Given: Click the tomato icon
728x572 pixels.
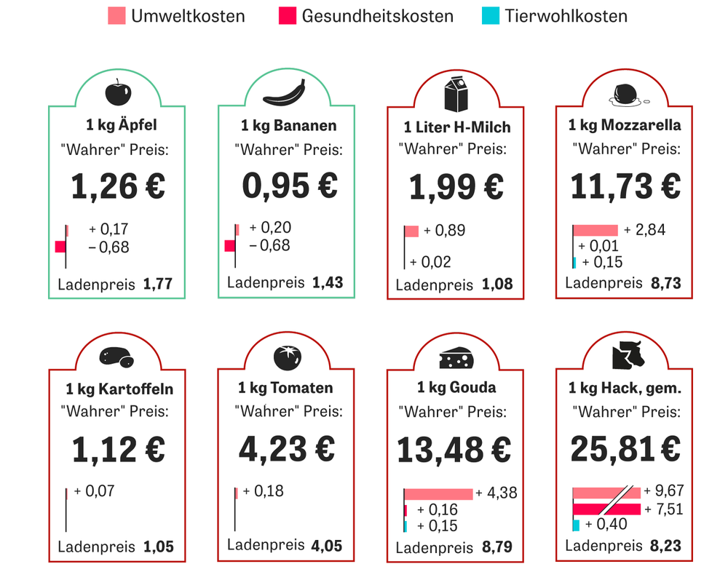Looking at the screenshot, I should point(286,357).
